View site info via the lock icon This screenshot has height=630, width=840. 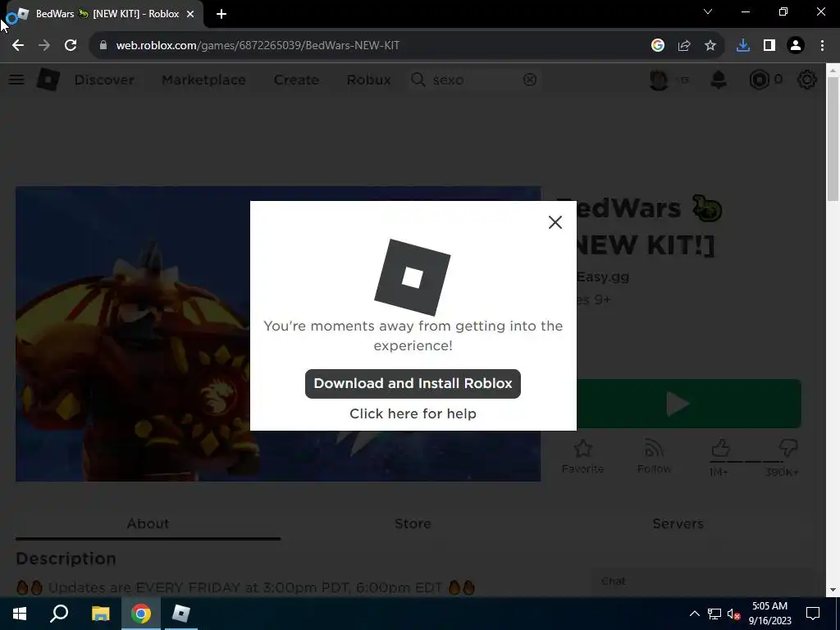(103, 46)
